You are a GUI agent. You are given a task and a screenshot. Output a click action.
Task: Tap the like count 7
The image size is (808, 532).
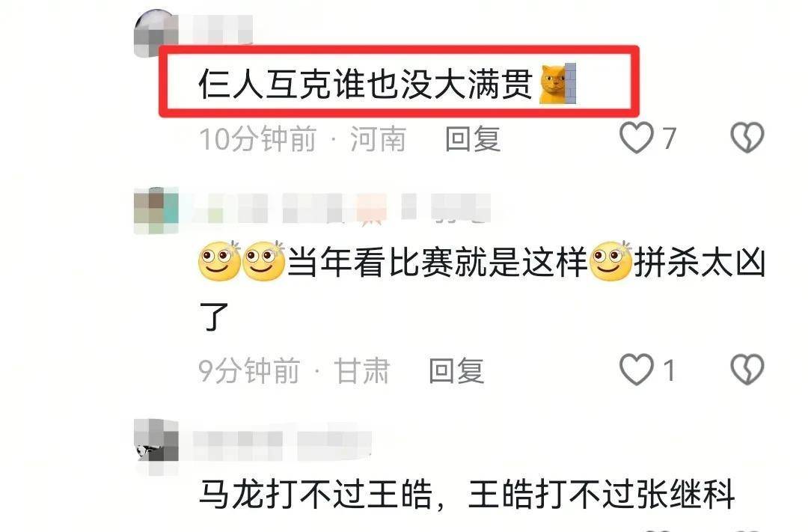pyautogui.click(x=669, y=138)
